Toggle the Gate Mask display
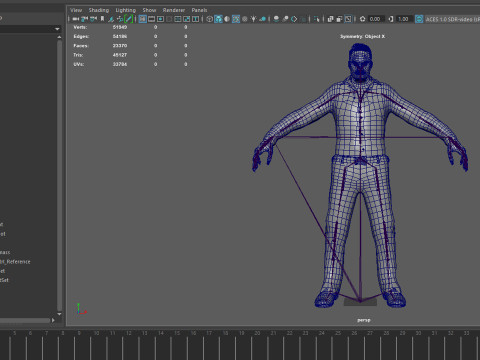This screenshot has height=360, width=480. click(169, 19)
